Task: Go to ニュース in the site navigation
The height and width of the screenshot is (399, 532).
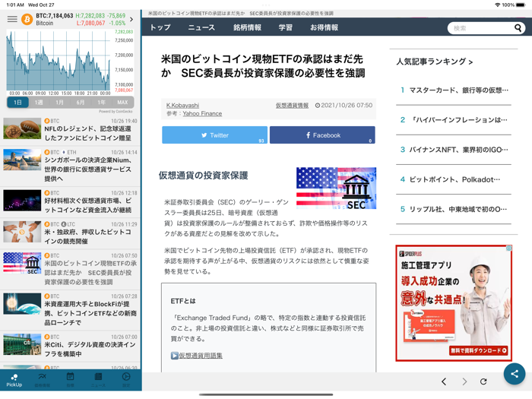Action: point(201,27)
